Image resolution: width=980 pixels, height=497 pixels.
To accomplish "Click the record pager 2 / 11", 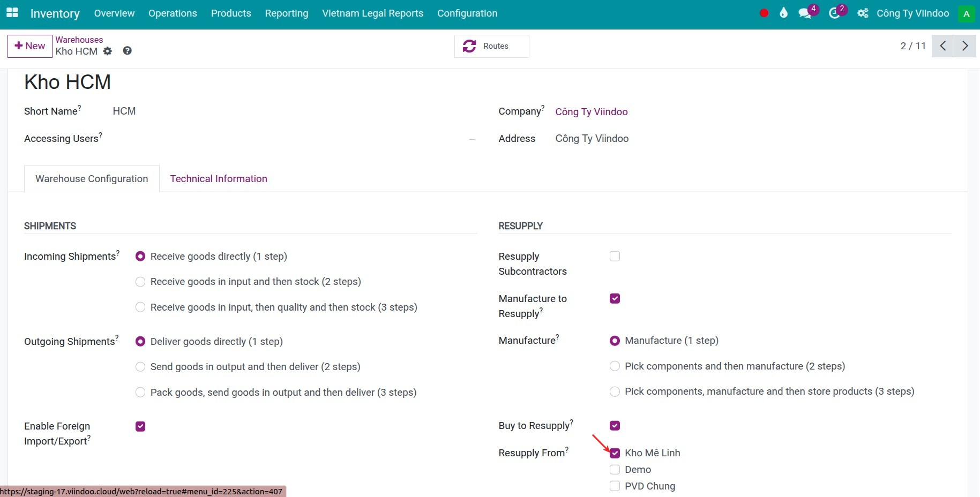I will click(x=913, y=46).
